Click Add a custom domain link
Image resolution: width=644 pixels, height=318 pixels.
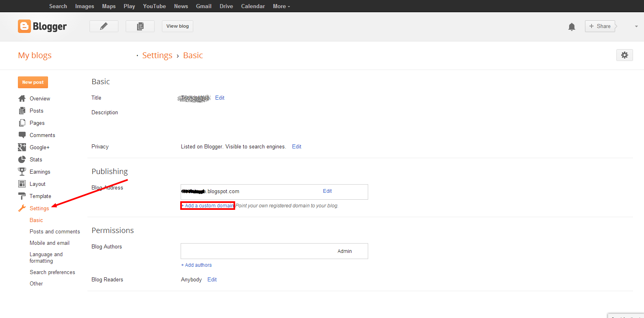[x=207, y=206]
